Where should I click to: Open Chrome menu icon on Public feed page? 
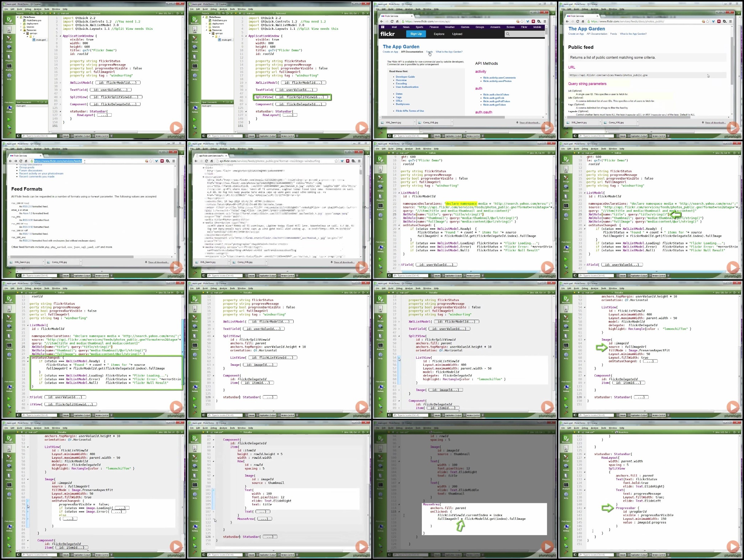pyautogui.click(x=730, y=21)
